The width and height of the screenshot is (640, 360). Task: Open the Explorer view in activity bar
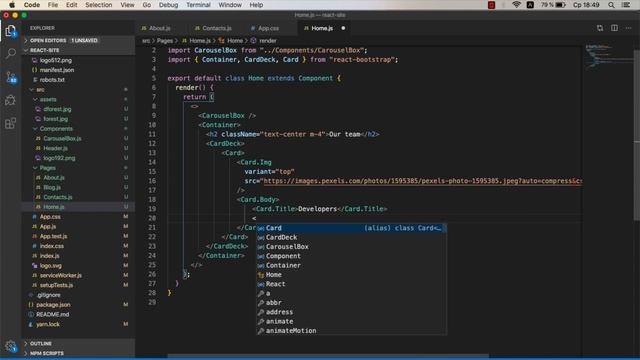click(x=11, y=31)
